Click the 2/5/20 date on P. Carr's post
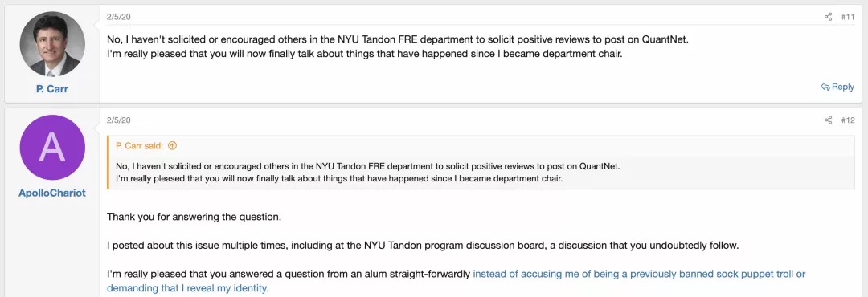This screenshot has width=868, height=297. [x=118, y=17]
